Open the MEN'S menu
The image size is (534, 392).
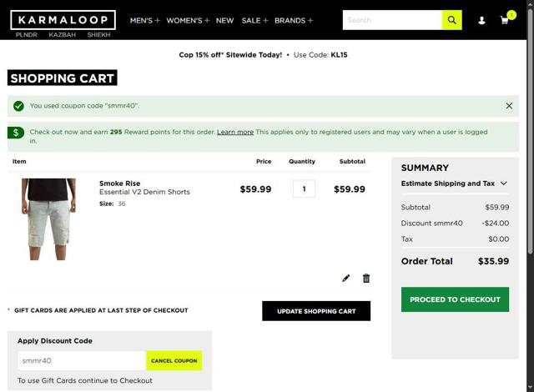144,20
